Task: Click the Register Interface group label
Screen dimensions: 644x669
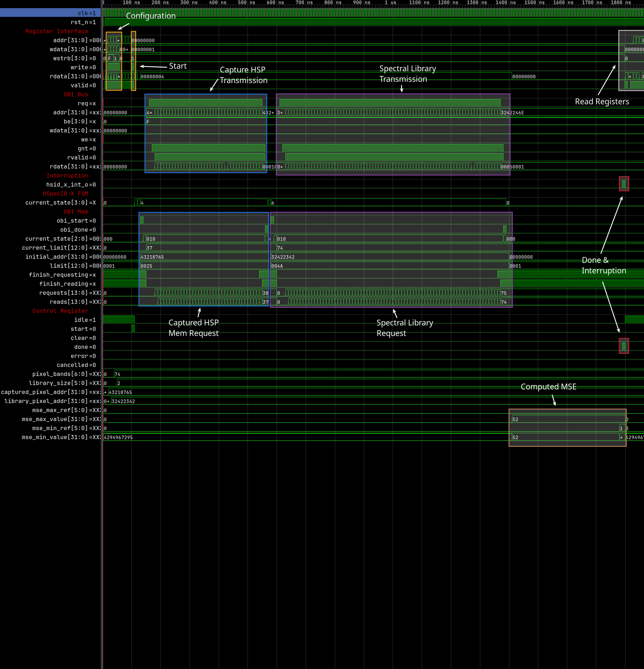Action: [x=57, y=31]
